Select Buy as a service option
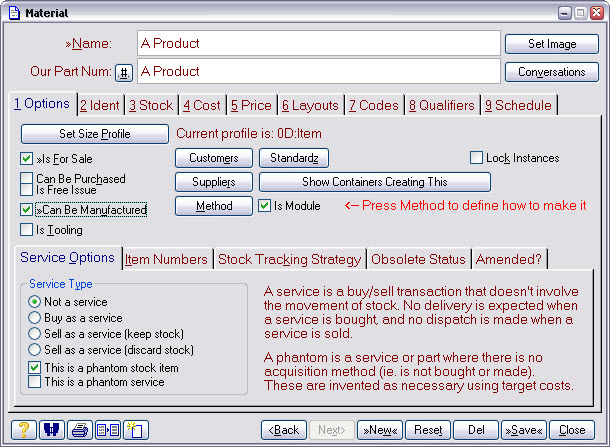The width and height of the screenshot is (610, 447). [34, 317]
